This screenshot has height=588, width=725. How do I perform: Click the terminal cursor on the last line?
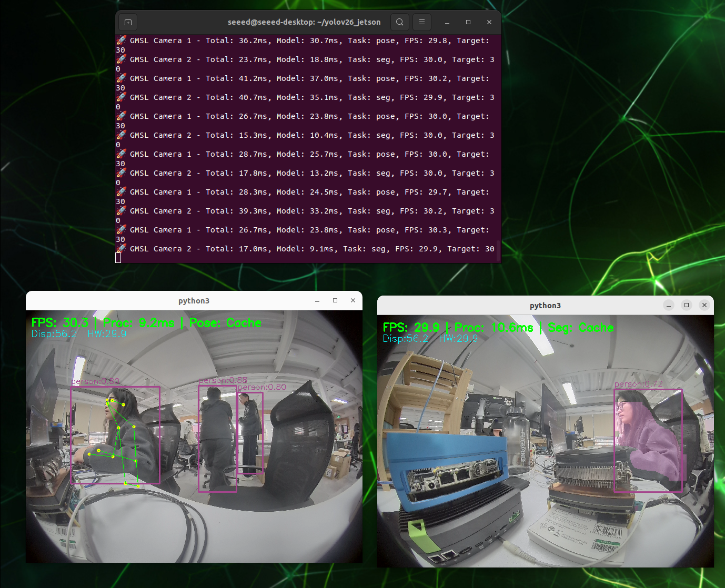tap(118, 258)
